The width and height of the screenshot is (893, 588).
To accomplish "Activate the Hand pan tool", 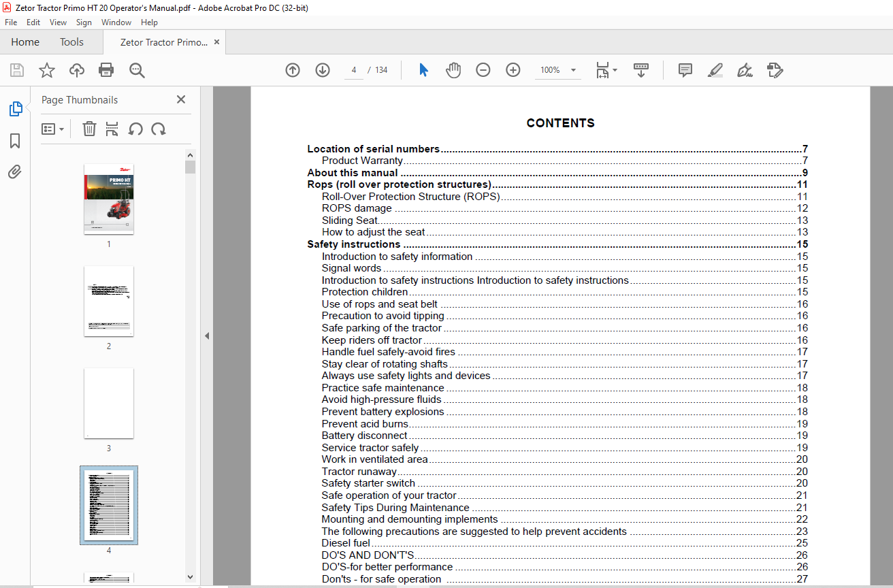I will pyautogui.click(x=453, y=70).
